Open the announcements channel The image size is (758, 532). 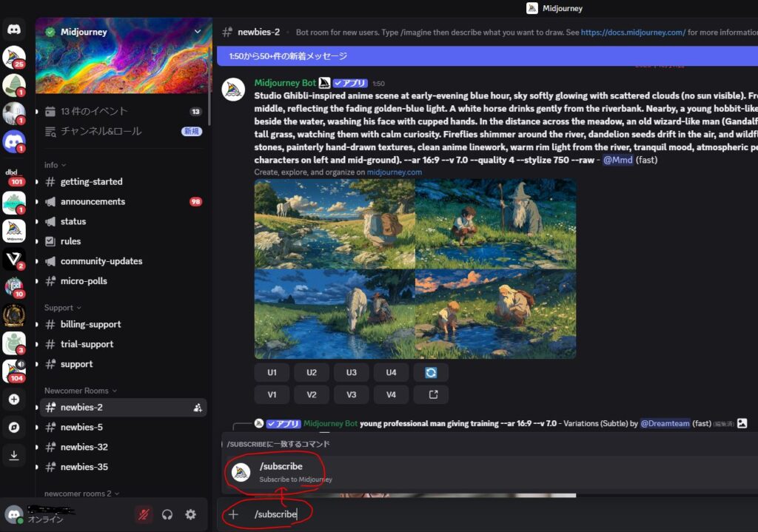pyautogui.click(x=93, y=201)
